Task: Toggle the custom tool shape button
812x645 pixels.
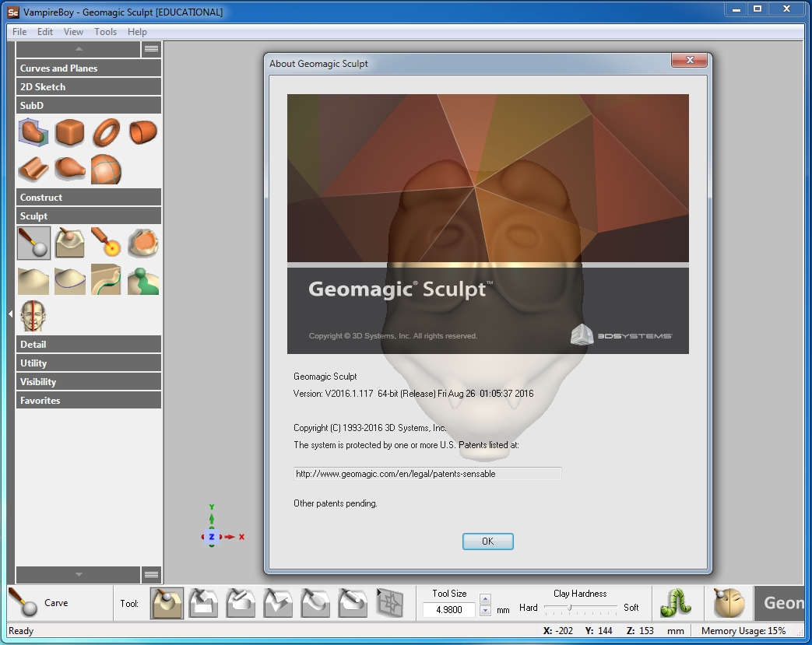Action: pyautogui.click(x=390, y=603)
